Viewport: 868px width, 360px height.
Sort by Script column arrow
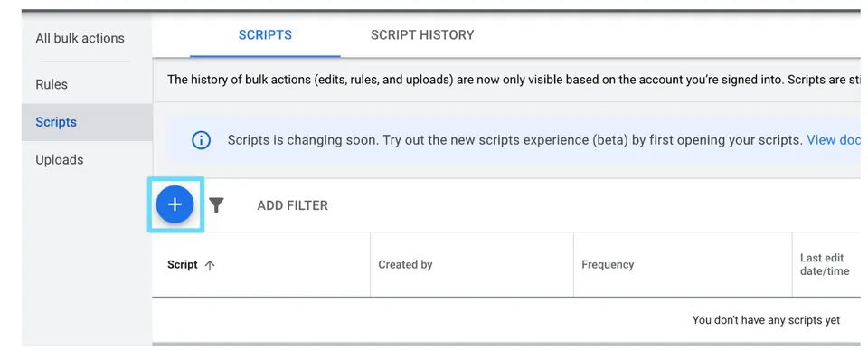(x=209, y=265)
